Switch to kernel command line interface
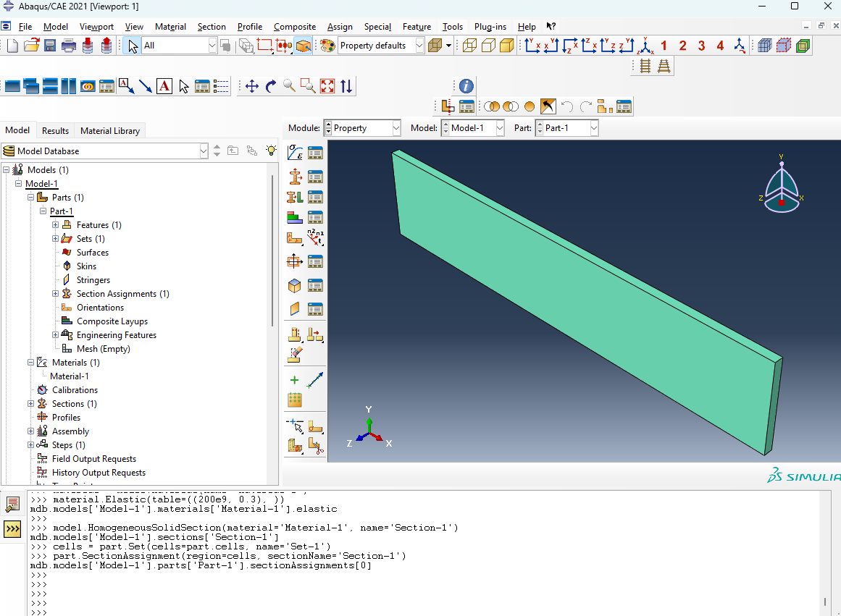The height and width of the screenshot is (616, 841). pos(12,529)
